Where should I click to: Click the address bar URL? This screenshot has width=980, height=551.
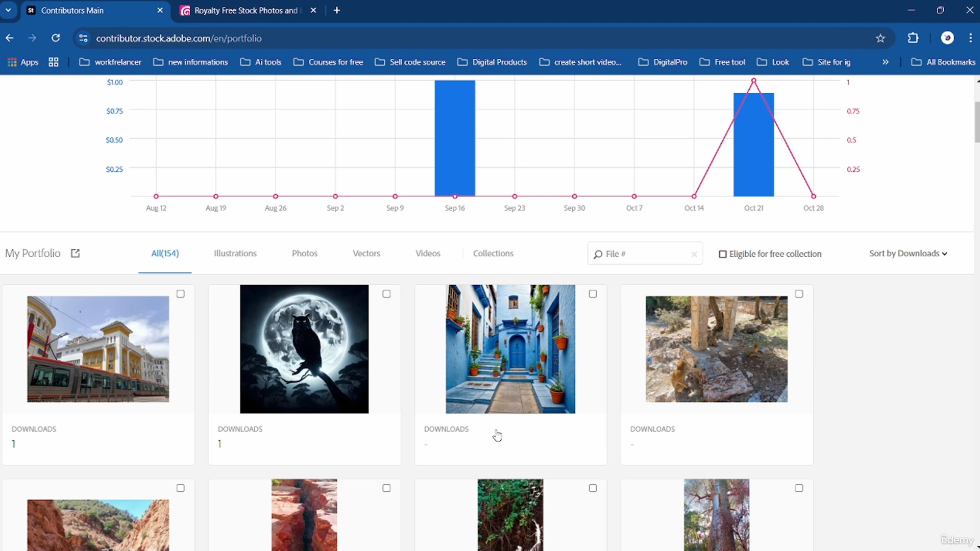179,38
